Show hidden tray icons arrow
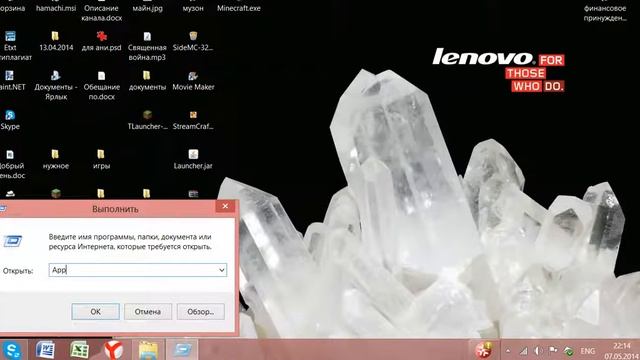640x360 pixels. coord(508,351)
